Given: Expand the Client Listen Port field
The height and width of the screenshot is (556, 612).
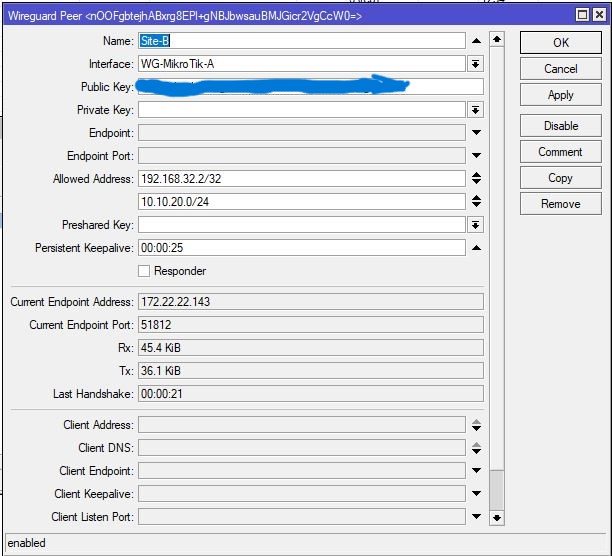Looking at the screenshot, I should [x=476, y=517].
